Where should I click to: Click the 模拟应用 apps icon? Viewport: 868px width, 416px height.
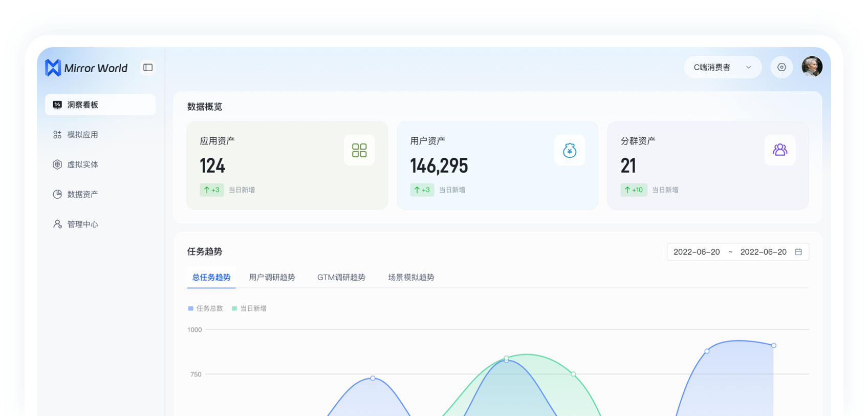pos(57,135)
